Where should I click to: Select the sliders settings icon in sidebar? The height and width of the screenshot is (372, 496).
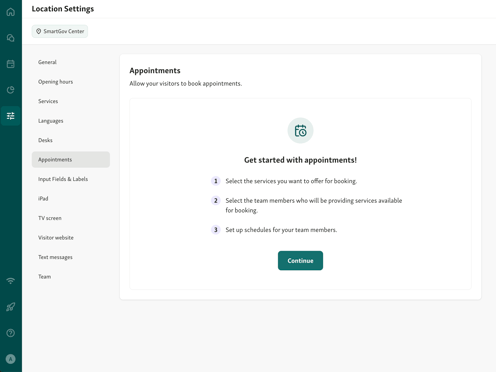click(11, 116)
